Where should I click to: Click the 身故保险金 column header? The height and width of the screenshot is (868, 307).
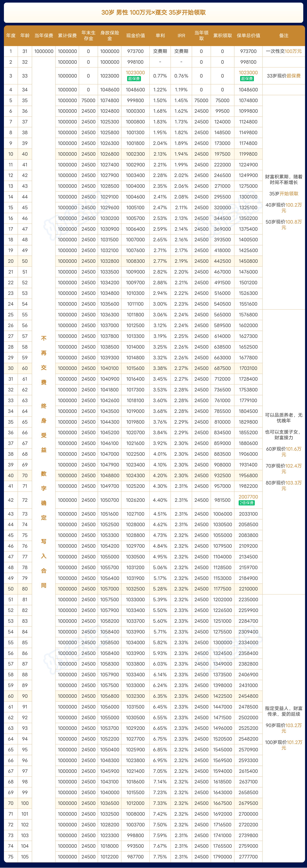[110, 35]
